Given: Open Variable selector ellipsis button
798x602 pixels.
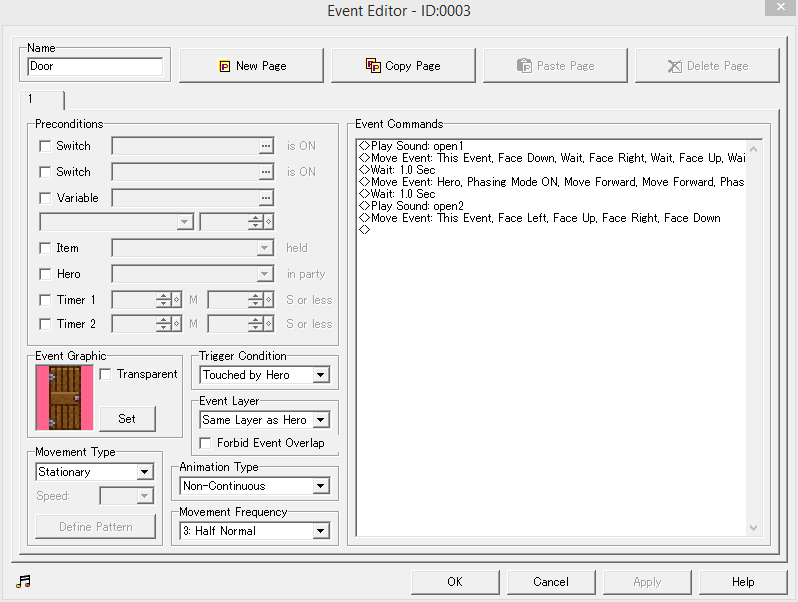Looking at the screenshot, I should pyautogui.click(x=265, y=198).
